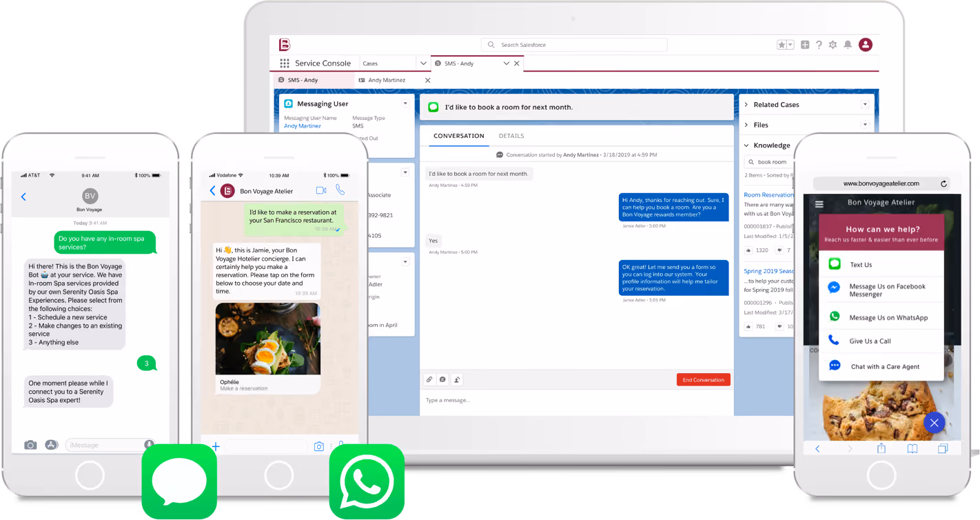The width and height of the screenshot is (980, 520).
Task: Switch to the Details tab
Action: [x=511, y=136]
